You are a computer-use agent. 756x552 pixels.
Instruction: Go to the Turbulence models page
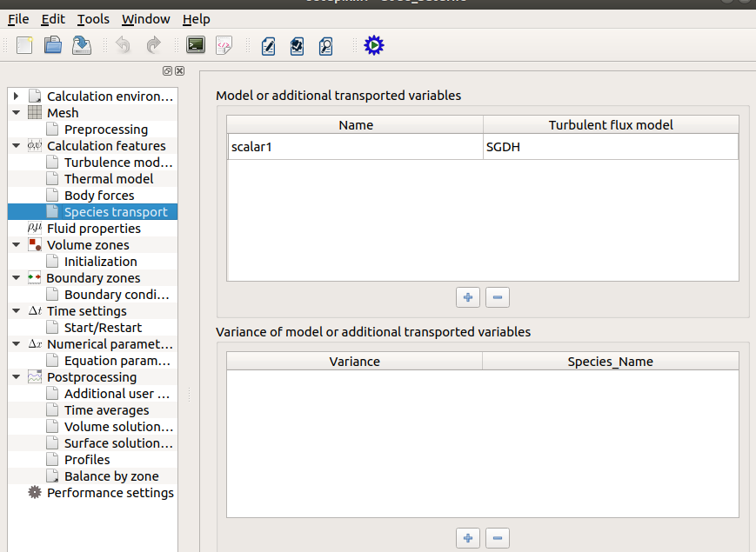(117, 163)
